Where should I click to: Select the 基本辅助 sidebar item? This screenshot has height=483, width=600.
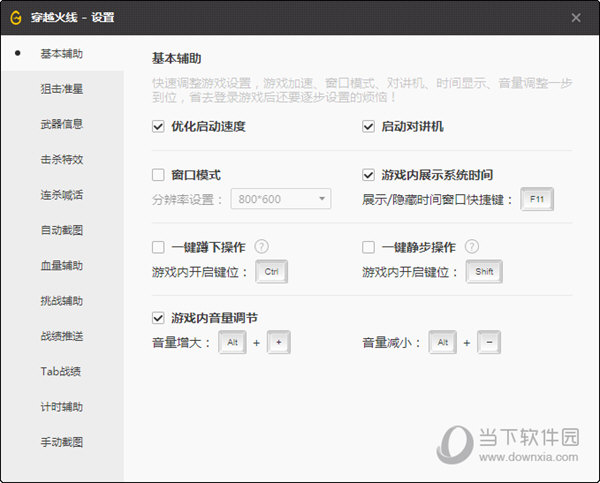(62, 54)
